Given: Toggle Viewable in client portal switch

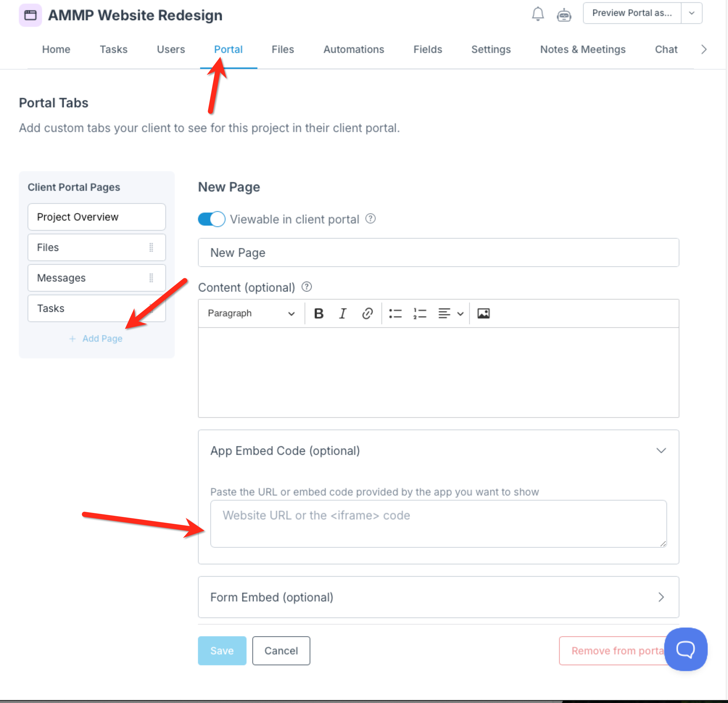Looking at the screenshot, I should pyautogui.click(x=211, y=219).
